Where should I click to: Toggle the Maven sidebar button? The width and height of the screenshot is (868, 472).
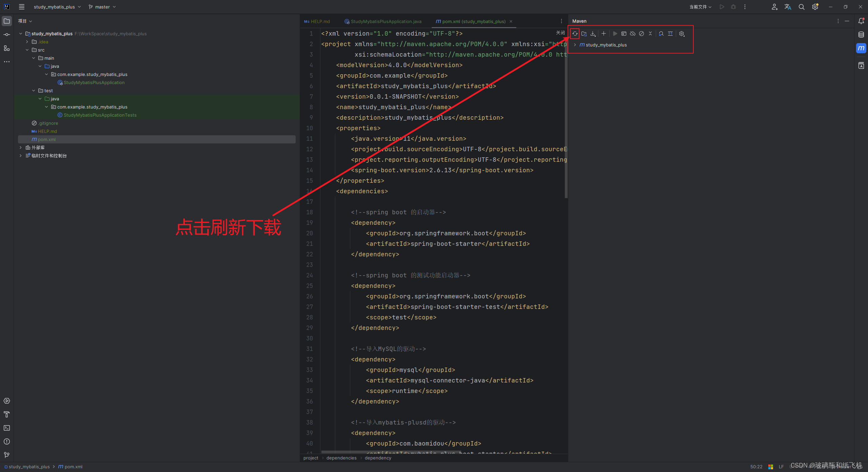tap(861, 48)
